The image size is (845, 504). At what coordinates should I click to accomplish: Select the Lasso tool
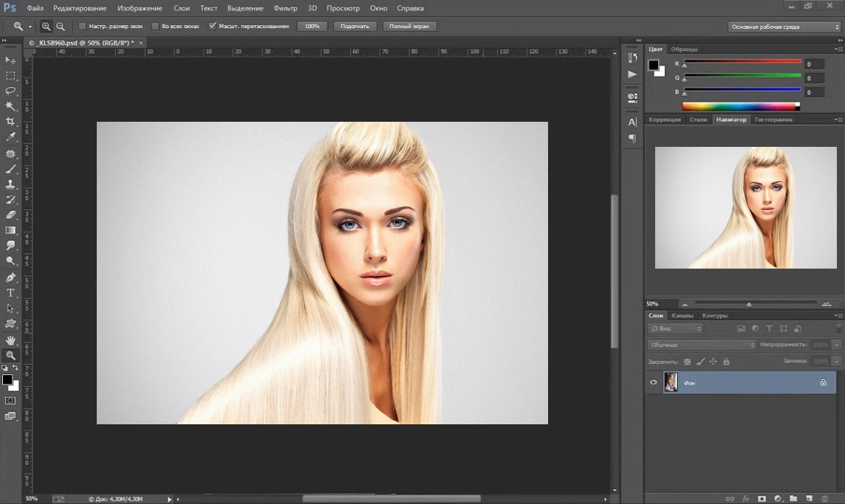tap(10, 91)
